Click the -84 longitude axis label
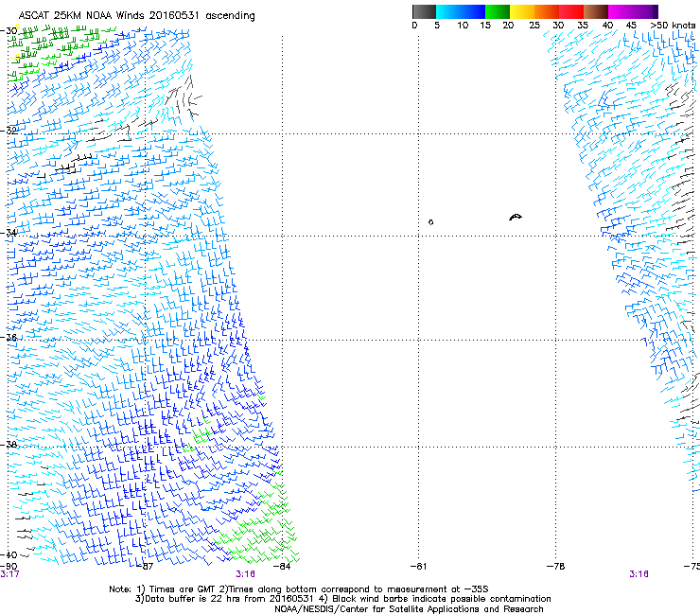Viewport: 700px width, 615px height. 282,566
